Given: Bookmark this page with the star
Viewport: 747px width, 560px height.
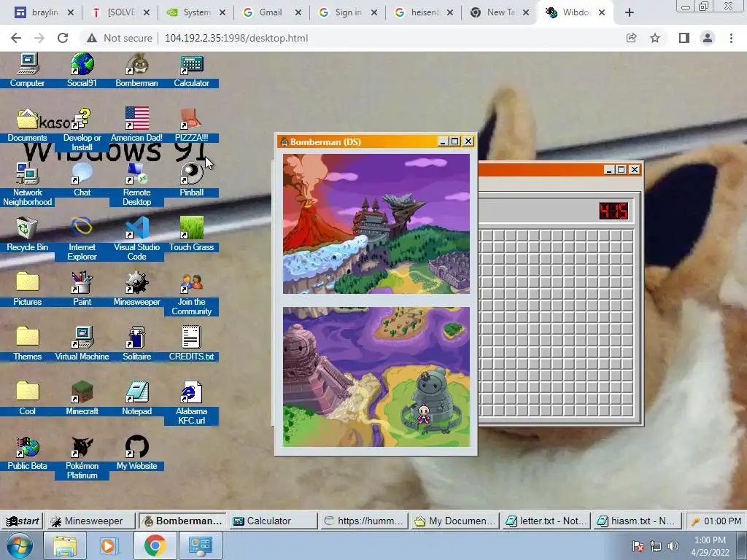Looking at the screenshot, I should [x=655, y=38].
